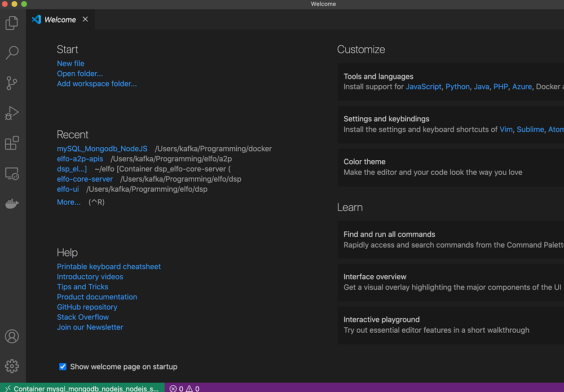The image size is (564, 392).
Task: Open recent elfo-a2p-apis project
Action: click(x=80, y=158)
